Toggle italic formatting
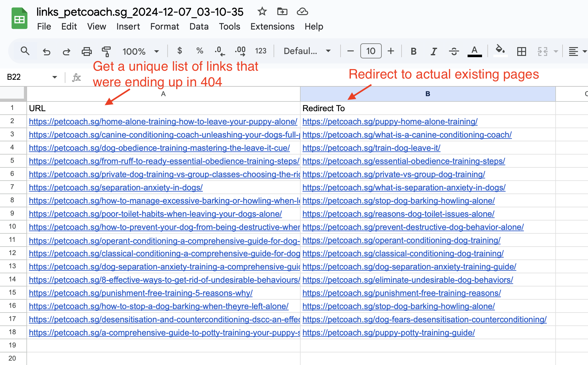 (434, 51)
